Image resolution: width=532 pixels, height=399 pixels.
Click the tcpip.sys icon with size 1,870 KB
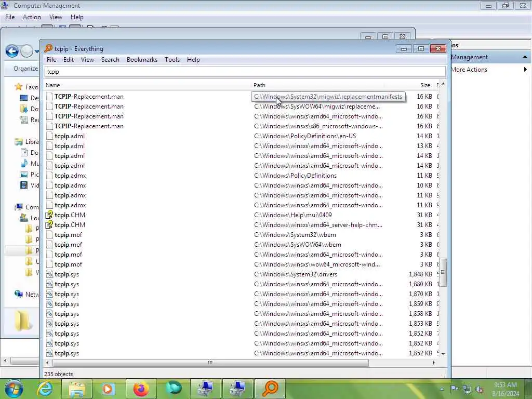[x=49, y=294]
